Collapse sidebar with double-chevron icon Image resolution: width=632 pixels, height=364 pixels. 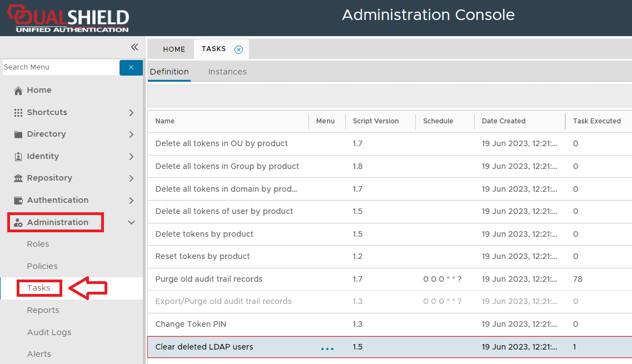pos(135,47)
